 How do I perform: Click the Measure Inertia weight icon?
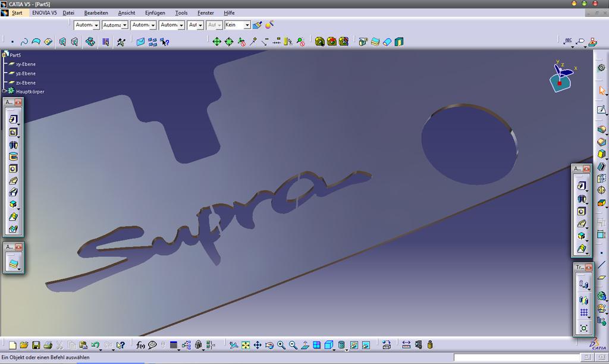[430, 345]
